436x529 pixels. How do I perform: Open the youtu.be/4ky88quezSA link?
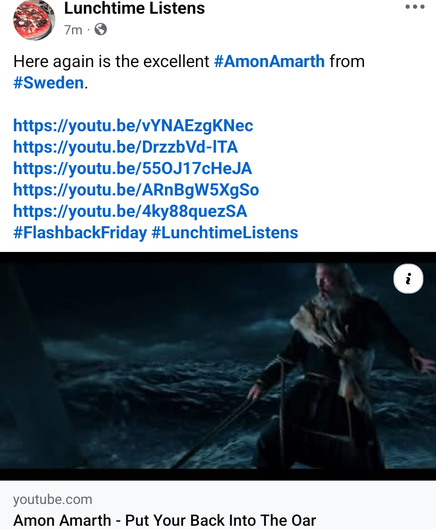[130, 211]
